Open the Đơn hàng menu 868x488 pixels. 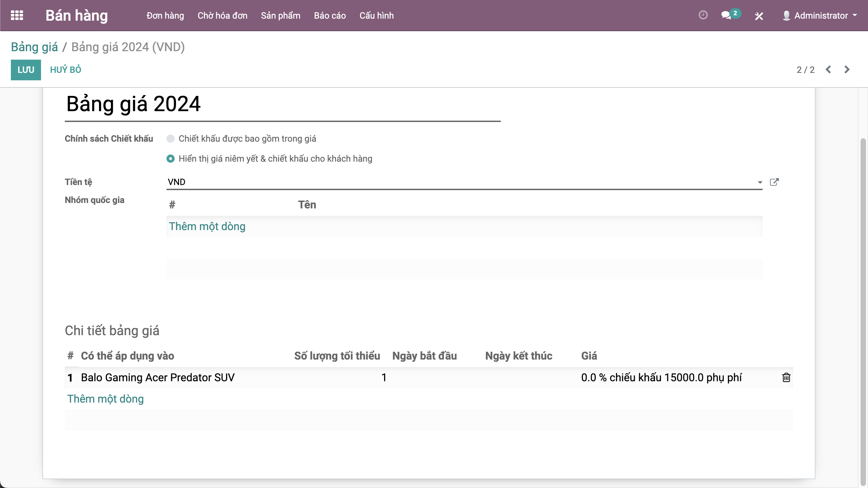165,16
